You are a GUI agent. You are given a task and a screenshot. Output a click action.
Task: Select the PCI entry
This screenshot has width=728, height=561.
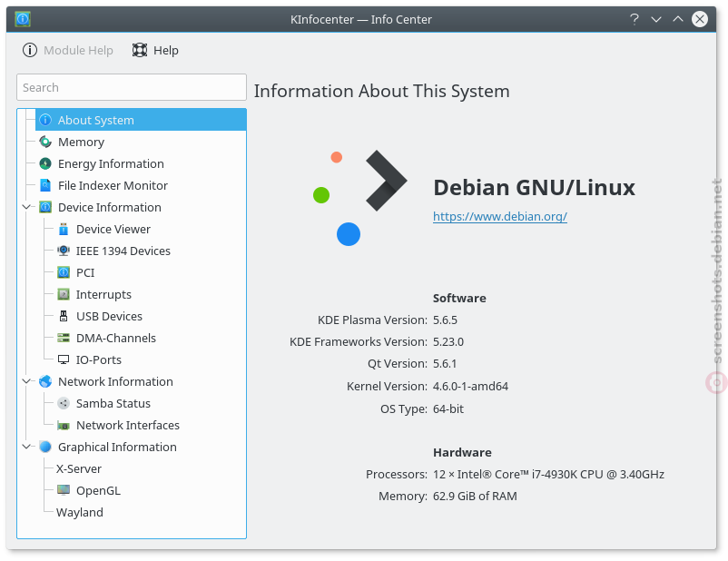[85, 272]
